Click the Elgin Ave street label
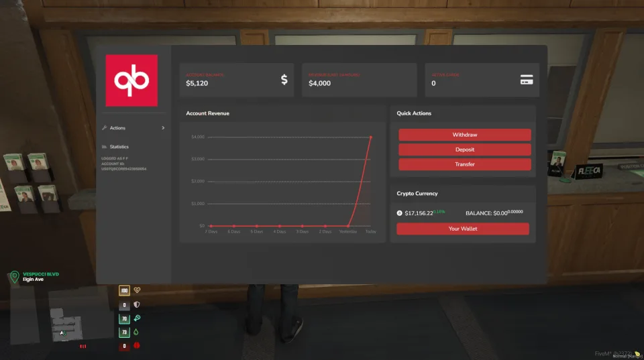This screenshot has width=644, height=360. (33, 280)
